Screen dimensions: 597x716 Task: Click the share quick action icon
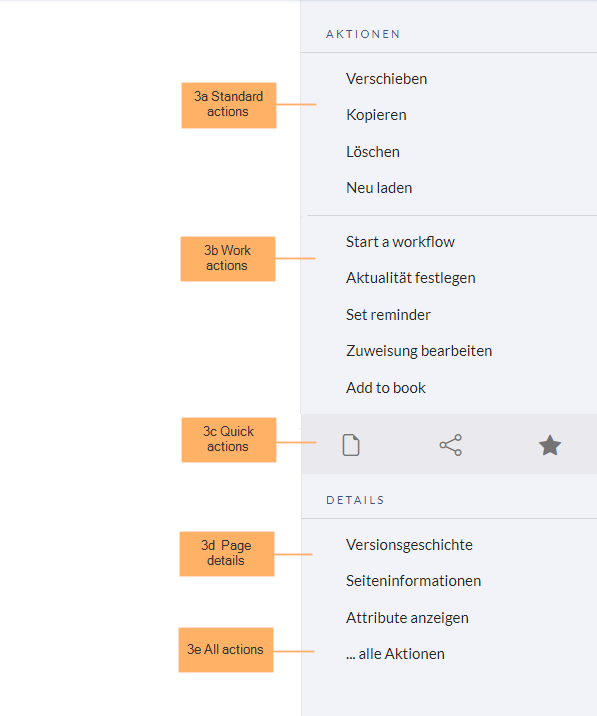450,445
